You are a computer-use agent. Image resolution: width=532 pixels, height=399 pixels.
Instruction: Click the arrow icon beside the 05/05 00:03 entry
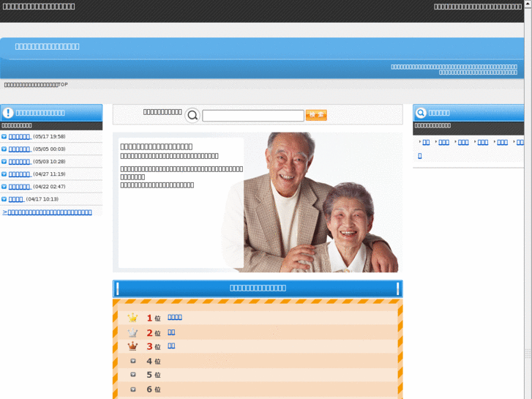click(x=4, y=149)
